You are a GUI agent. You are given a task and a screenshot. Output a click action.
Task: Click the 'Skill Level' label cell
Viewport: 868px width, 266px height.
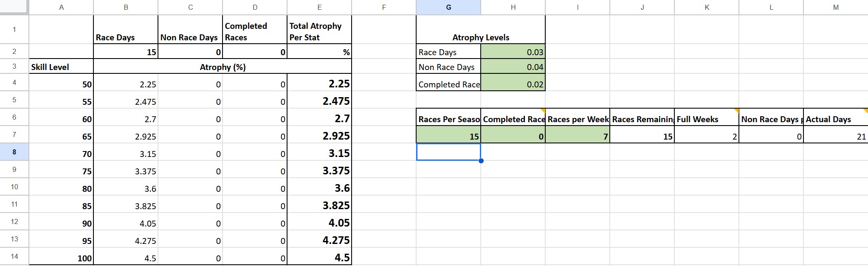click(x=61, y=67)
